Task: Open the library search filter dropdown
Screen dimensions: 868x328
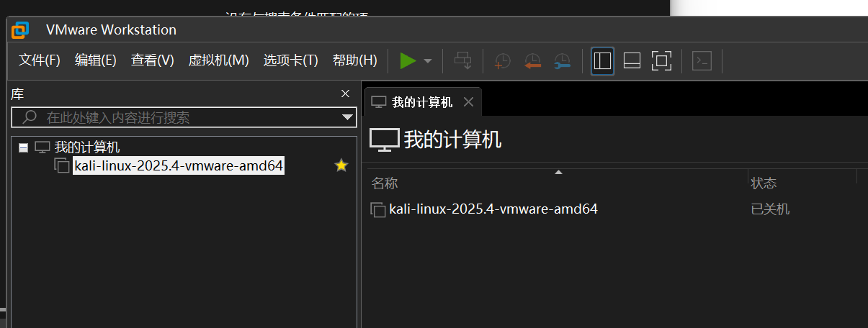Action: pyautogui.click(x=348, y=117)
